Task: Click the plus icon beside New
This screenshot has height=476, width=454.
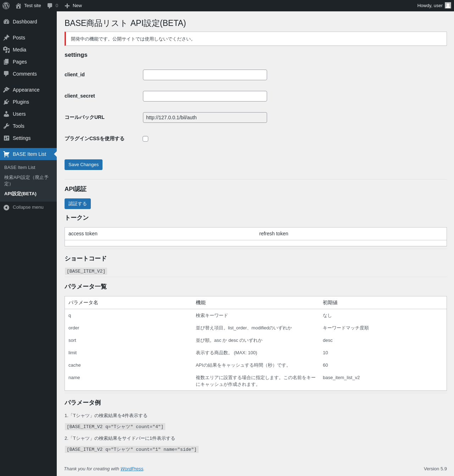Action: [67, 6]
